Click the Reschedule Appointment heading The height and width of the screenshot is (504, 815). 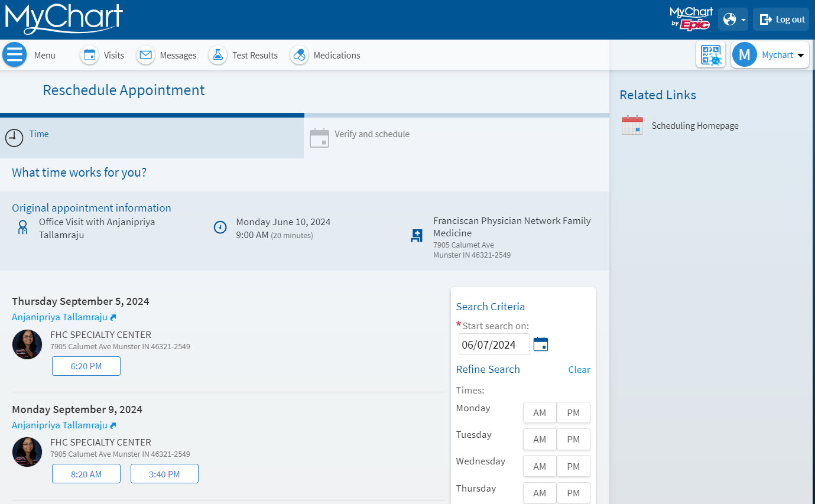tap(124, 90)
